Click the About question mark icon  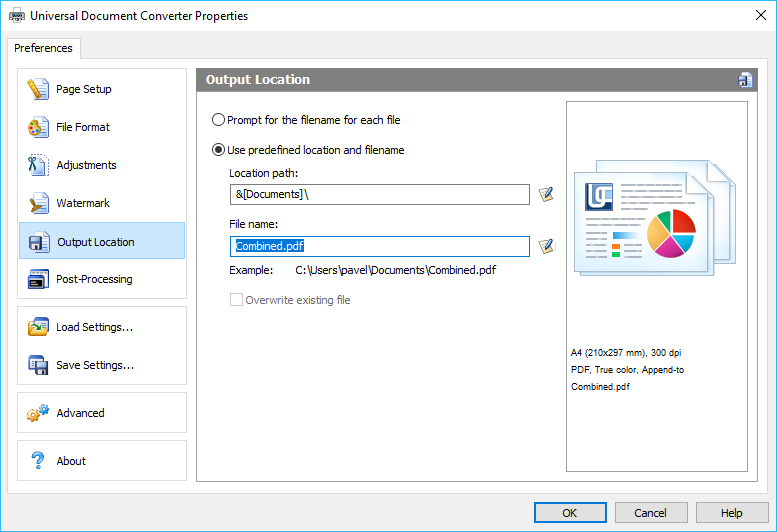tap(39, 461)
